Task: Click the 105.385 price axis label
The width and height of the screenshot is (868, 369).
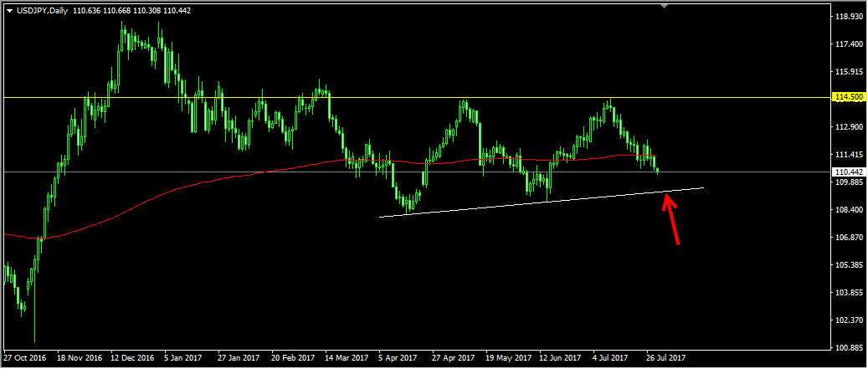Action: [x=850, y=265]
